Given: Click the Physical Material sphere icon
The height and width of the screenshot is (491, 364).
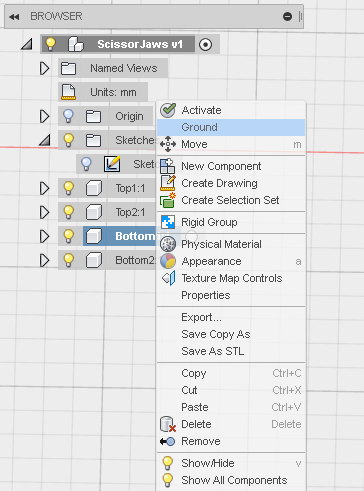Looking at the screenshot, I should coord(168,244).
